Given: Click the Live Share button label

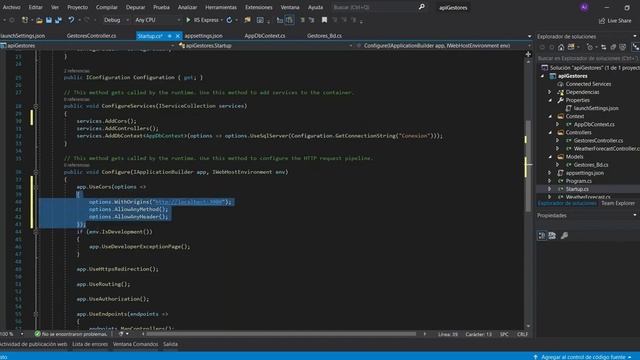Looking at the screenshot, I should pyautogui.click(x=619, y=20).
